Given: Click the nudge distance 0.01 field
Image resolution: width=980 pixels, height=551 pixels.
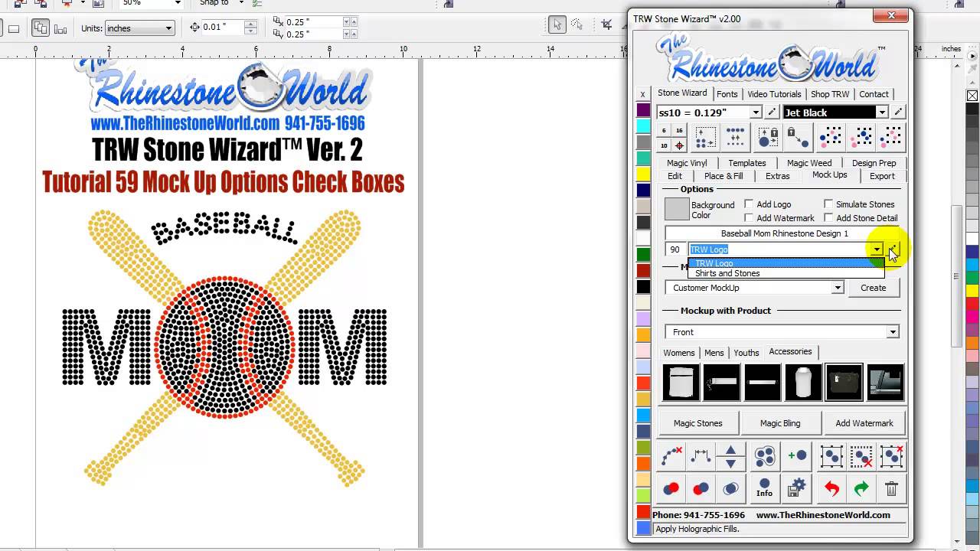Looking at the screenshot, I should [x=222, y=28].
